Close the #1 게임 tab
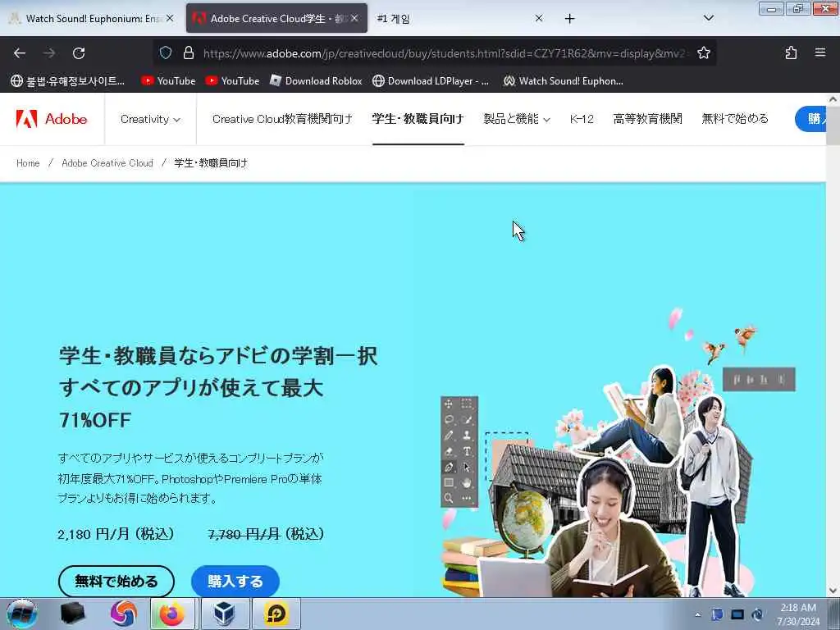This screenshot has width=840, height=630. tap(539, 18)
